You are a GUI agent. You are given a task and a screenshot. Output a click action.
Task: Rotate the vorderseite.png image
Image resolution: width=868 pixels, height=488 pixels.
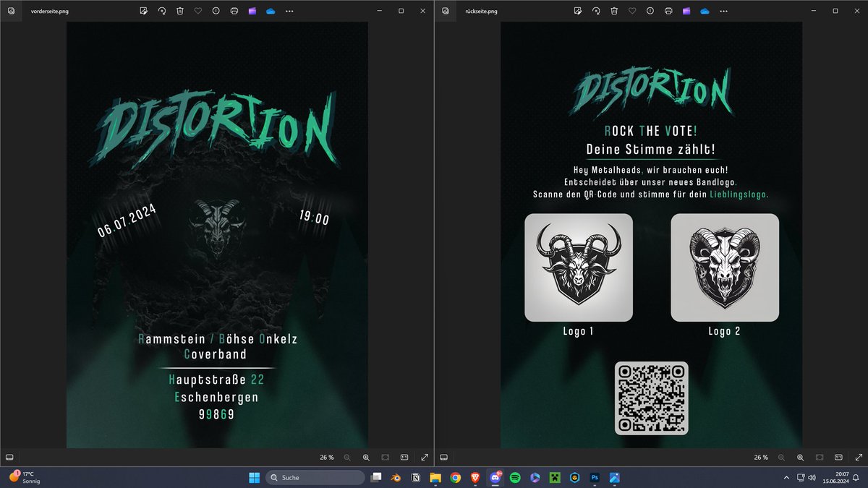tap(162, 12)
